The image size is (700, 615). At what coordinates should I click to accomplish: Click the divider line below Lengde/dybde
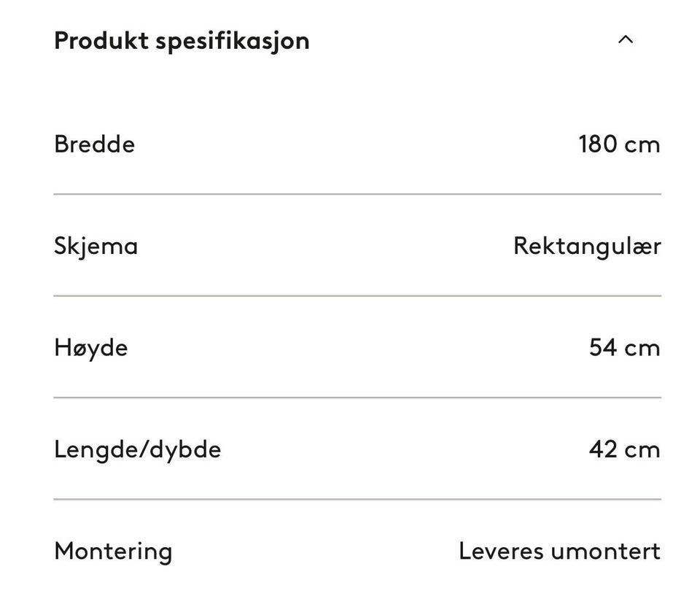(357, 499)
